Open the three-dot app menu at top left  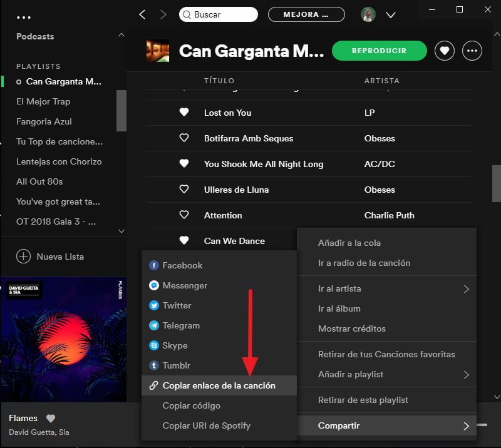tap(24, 18)
